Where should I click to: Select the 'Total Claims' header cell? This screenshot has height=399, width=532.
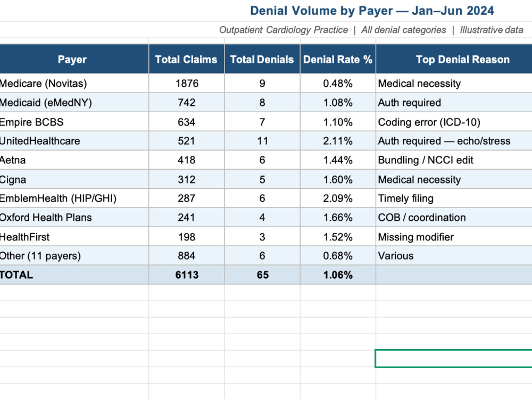point(186,59)
